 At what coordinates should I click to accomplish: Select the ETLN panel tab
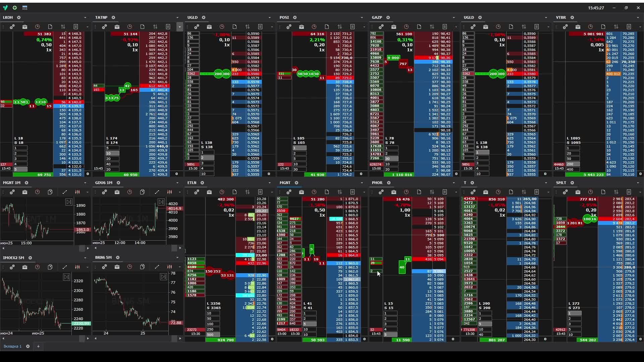point(192,183)
